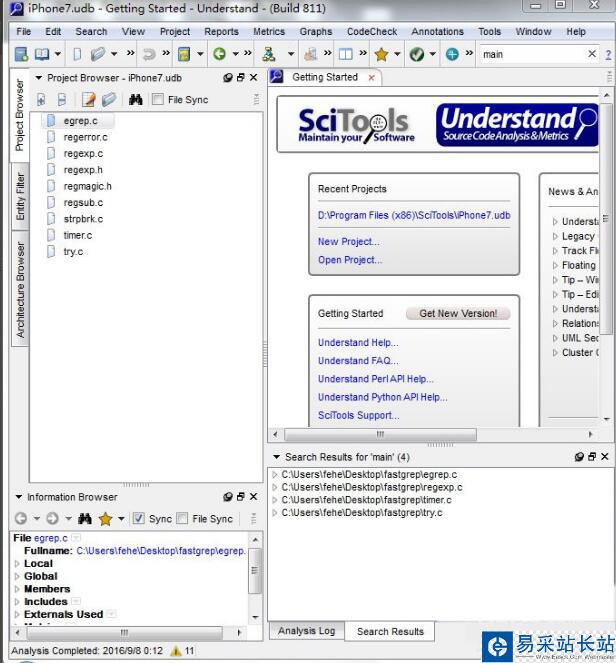Open the Graphs menu

pyautogui.click(x=316, y=32)
